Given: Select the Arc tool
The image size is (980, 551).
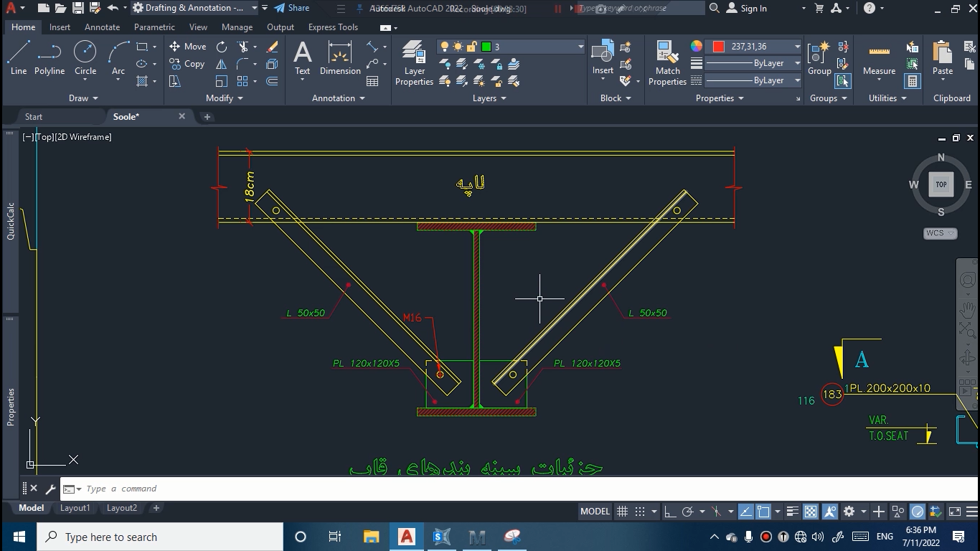Looking at the screenshot, I should (x=118, y=57).
